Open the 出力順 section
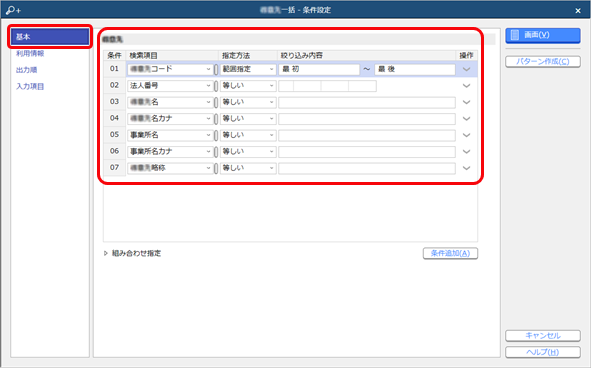This screenshot has height=368, width=591. point(26,70)
